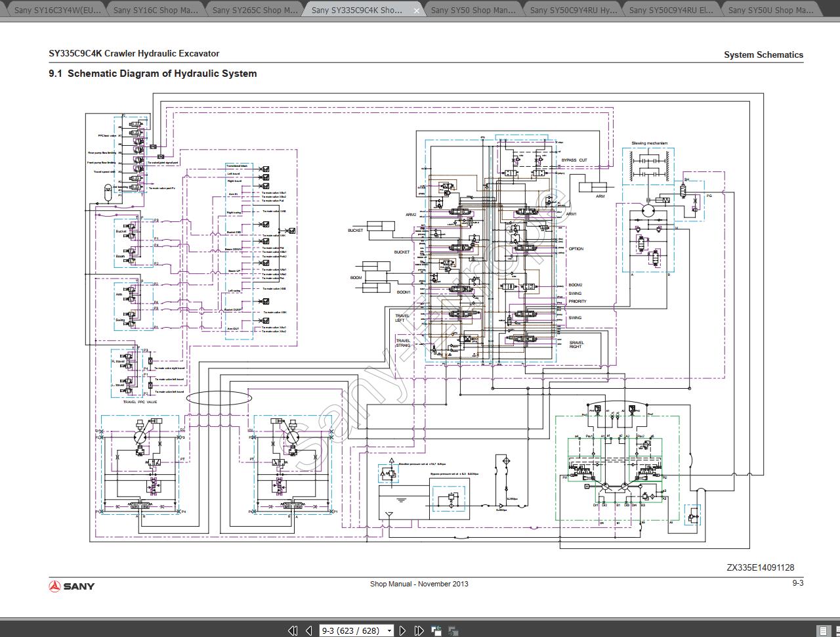Switch to the Sany SY50 Shop Man... tab
The width and height of the screenshot is (840, 637).
point(474,10)
